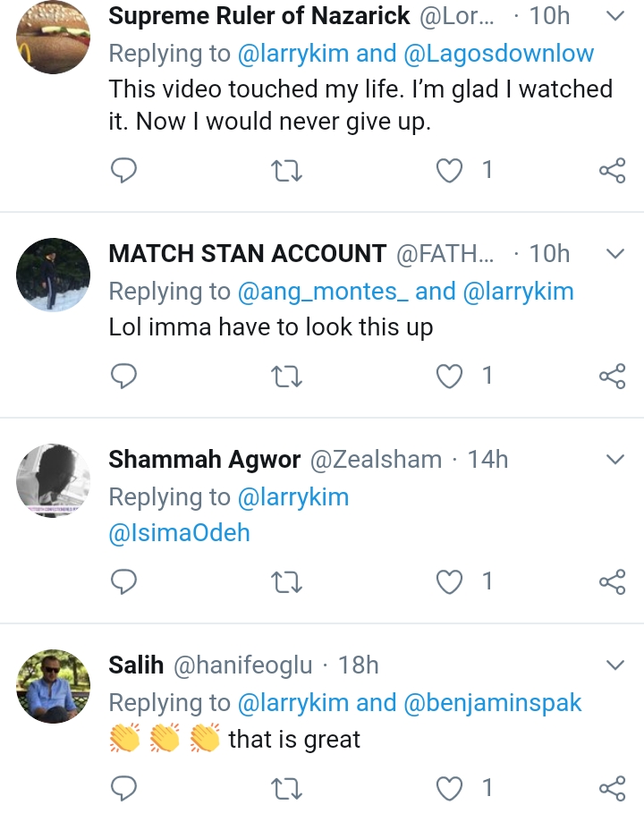Retweet the 'This video touched my life' tweet
Image resolution: width=644 pixels, height=822 pixels.
(x=286, y=170)
